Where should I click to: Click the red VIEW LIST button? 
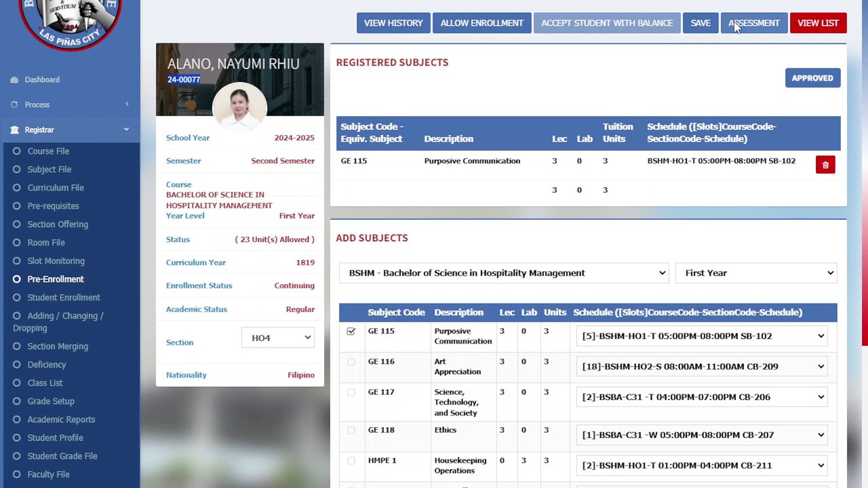click(x=818, y=23)
